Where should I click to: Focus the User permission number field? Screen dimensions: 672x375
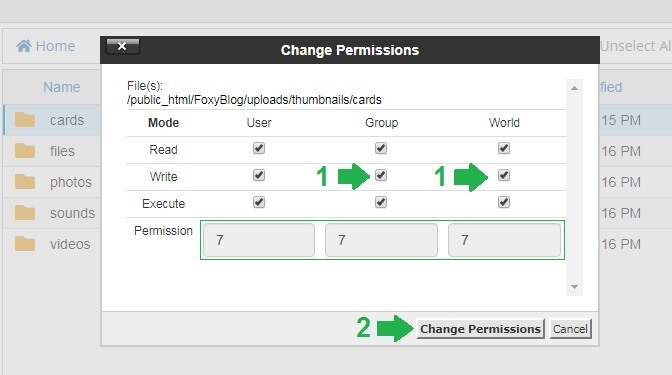click(x=259, y=240)
